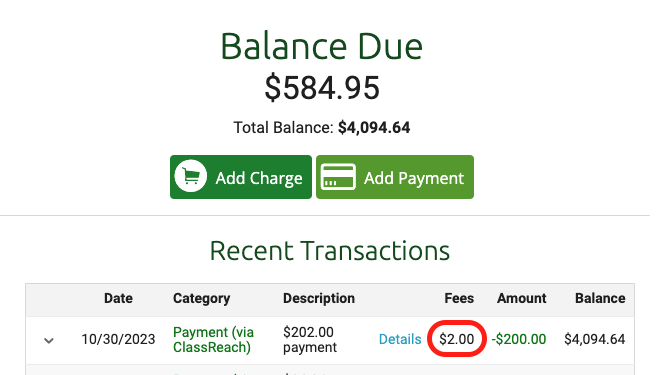This screenshot has height=375, width=662.
Task: Open the Payment (via ClassReach) category link
Action: [214, 340]
